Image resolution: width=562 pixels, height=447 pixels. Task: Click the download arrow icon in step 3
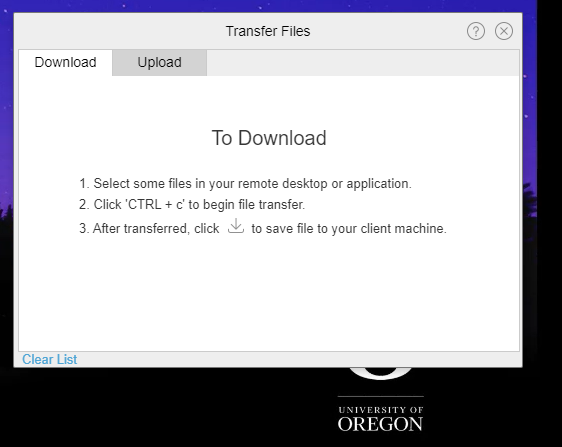point(236,226)
